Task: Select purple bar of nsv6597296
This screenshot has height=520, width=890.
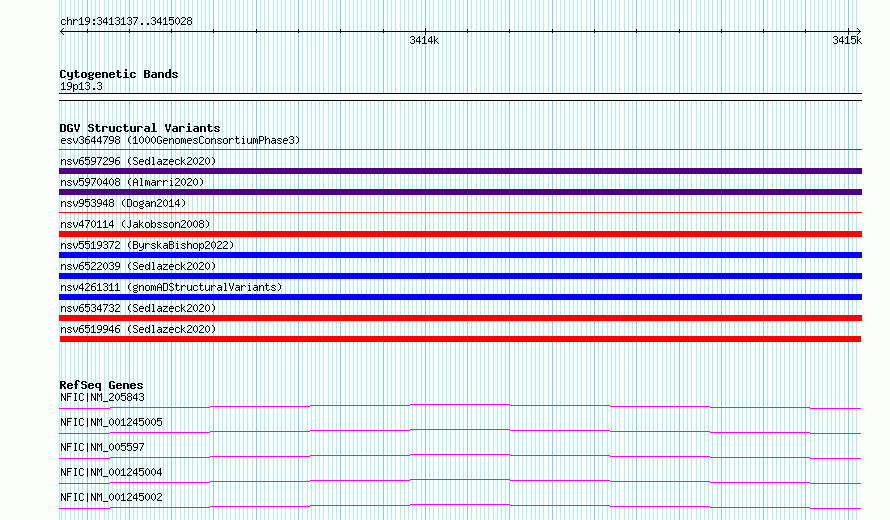Action: pos(460,171)
